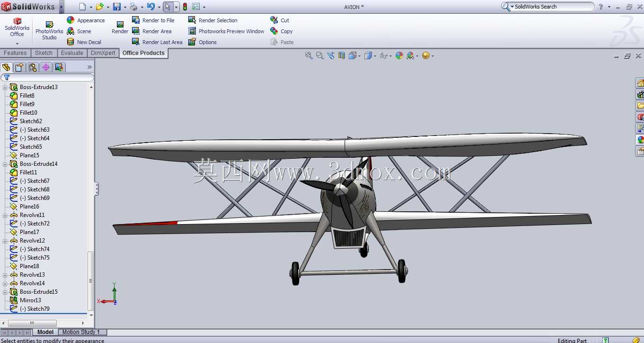The width and height of the screenshot is (644, 343).
Task: Zoom to fit using the magnifier icon
Action: coord(309,55)
